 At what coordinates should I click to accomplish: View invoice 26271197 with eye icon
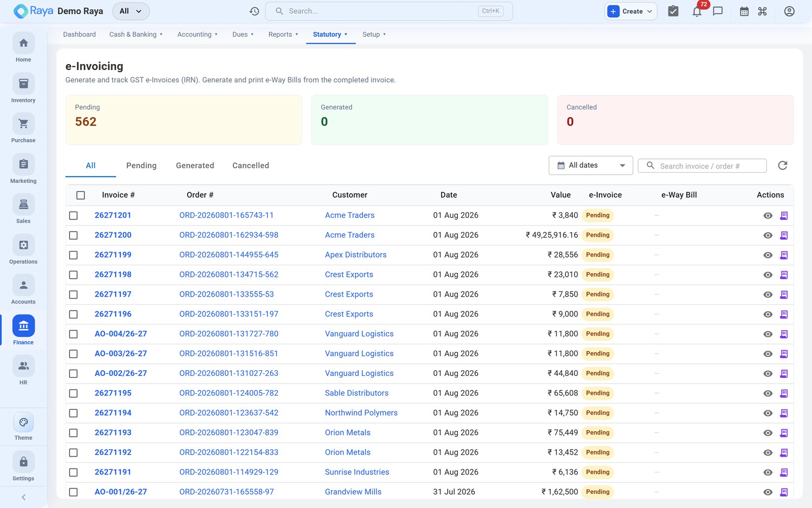(x=768, y=295)
